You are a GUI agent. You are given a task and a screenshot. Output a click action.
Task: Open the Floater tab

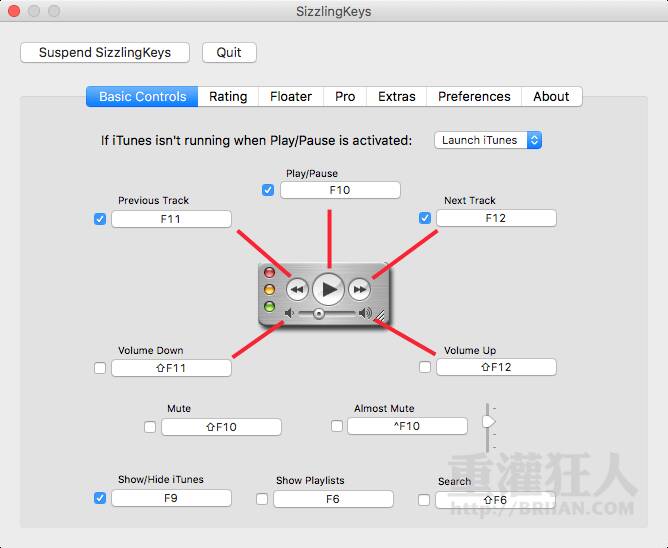(x=291, y=97)
